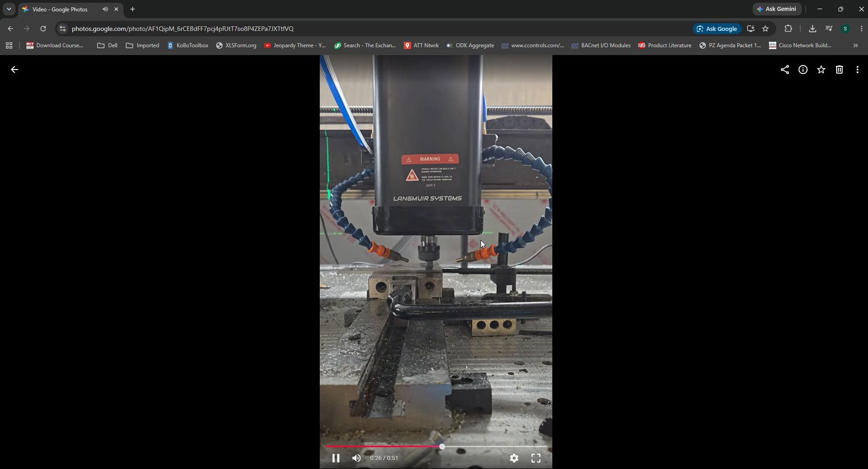868x469 pixels.
Task: Open the tab search dropdown
Action: 9,9
